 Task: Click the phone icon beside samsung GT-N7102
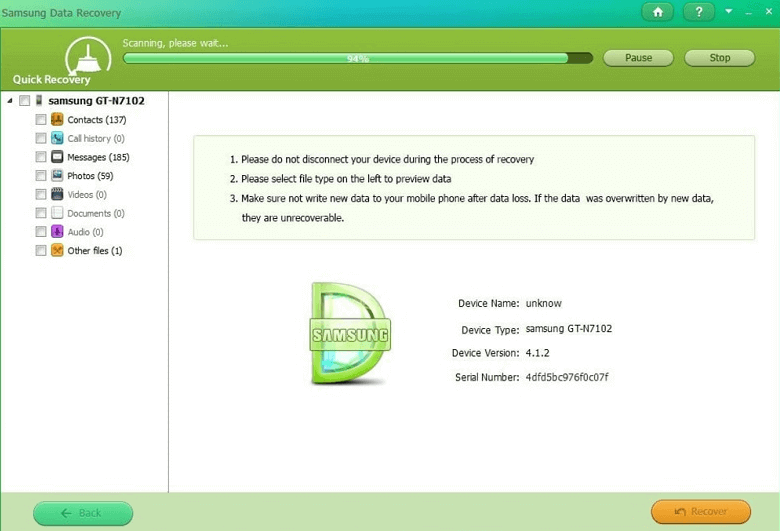pyautogui.click(x=39, y=101)
